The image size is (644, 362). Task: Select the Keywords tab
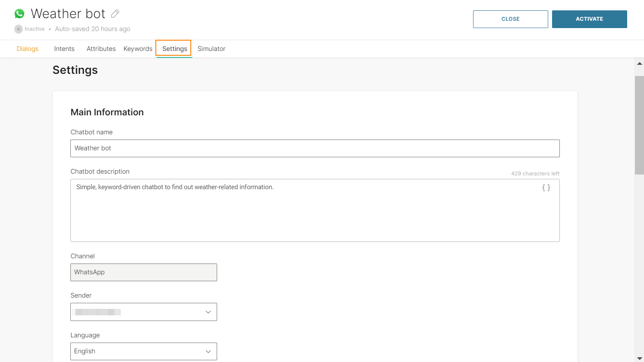click(x=138, y=49)
